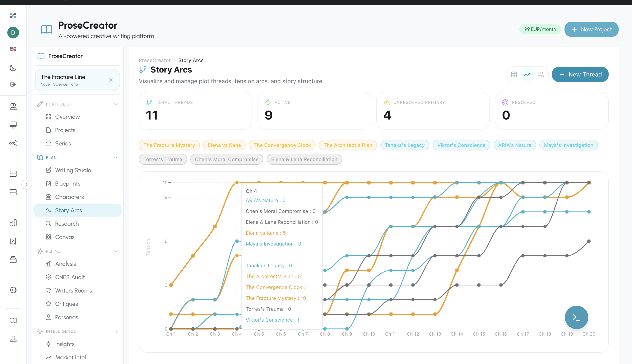The width and height of the screenshot is (632, 364).
Task: Click the US flag language icon
Action: pos(13,49)
